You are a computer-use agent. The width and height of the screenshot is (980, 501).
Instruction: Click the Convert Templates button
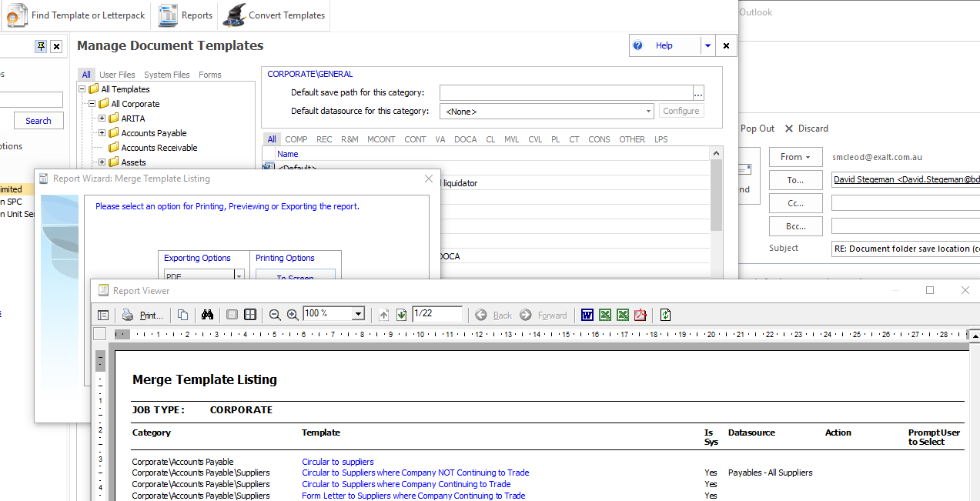[x=275, y=15]
